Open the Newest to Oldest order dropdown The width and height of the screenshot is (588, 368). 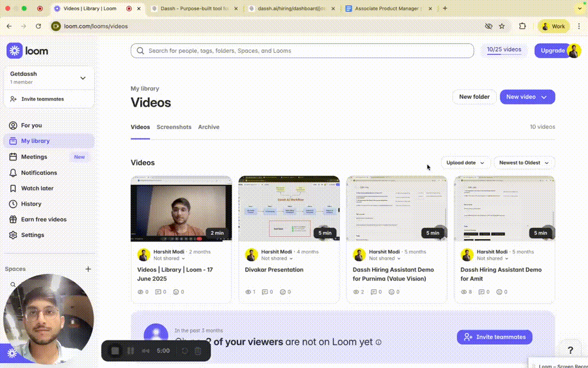point(524,163)
